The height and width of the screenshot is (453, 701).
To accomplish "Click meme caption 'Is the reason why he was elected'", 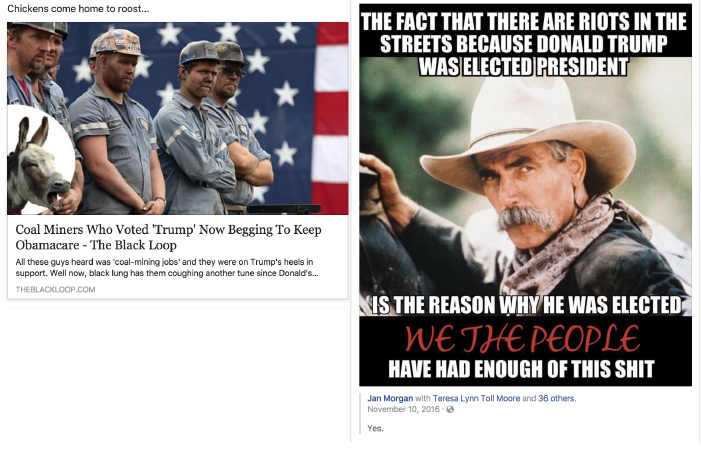I will (526, 305).
